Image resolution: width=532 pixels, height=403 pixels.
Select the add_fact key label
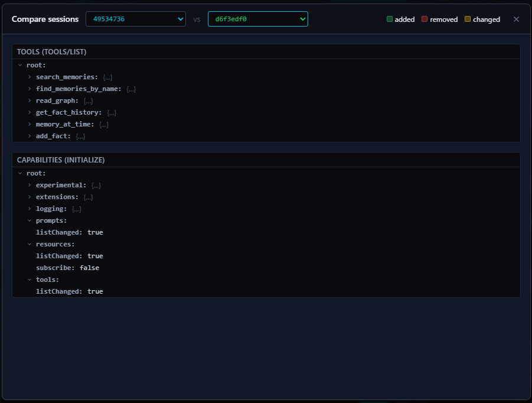[53, 136]
